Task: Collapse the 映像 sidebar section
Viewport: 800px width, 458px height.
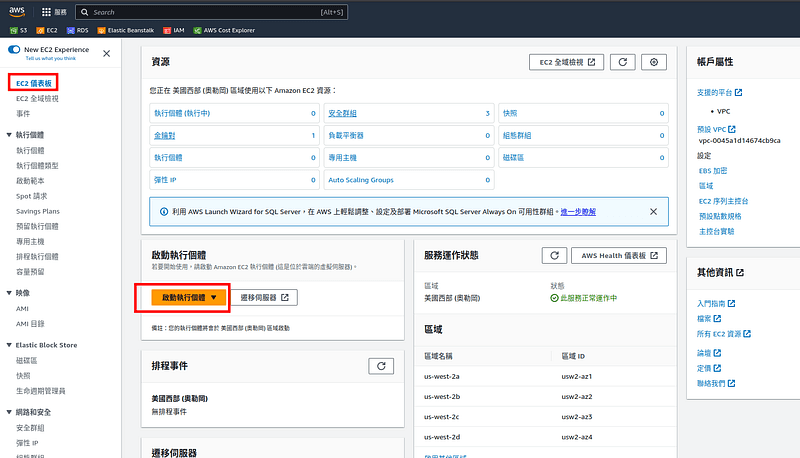Action: tap(9, 293)
